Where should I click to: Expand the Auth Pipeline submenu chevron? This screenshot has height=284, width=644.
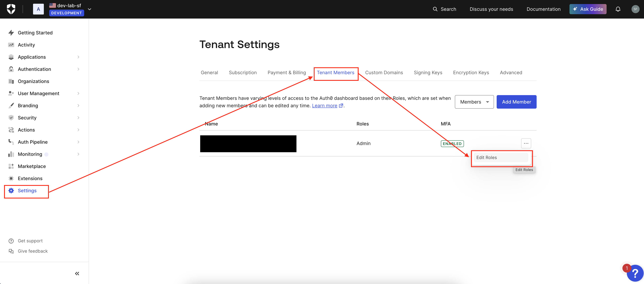[x=79, y=142]
